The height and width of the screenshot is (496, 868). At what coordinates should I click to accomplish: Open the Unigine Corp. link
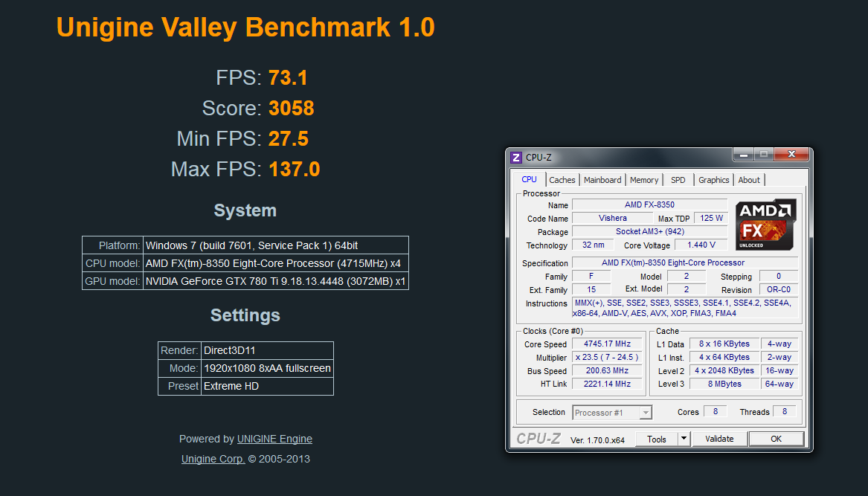213,459
